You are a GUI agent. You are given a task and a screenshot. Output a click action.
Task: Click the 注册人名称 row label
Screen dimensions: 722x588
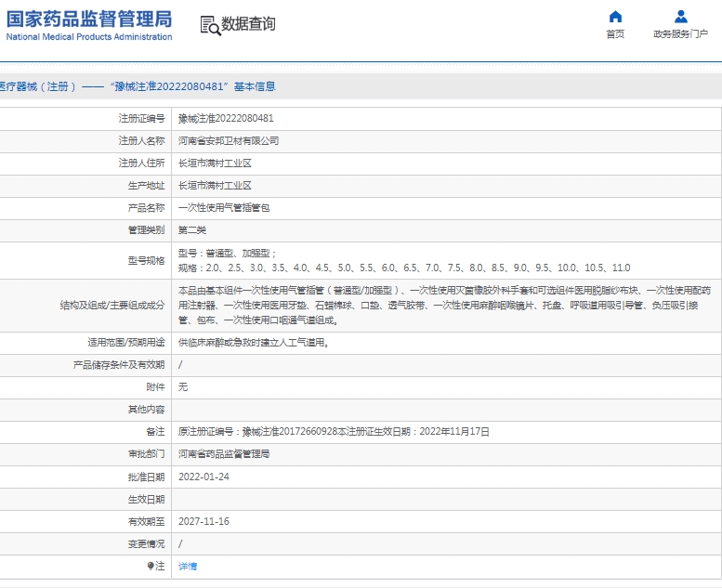pos(141,141)
